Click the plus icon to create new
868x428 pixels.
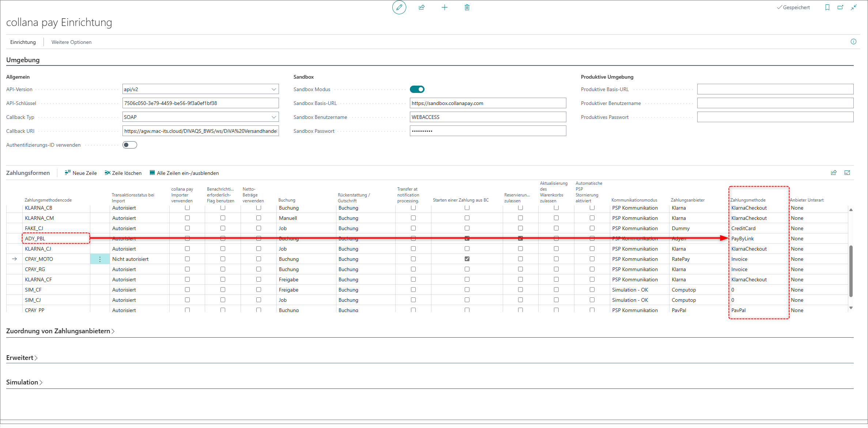[444, 7]
